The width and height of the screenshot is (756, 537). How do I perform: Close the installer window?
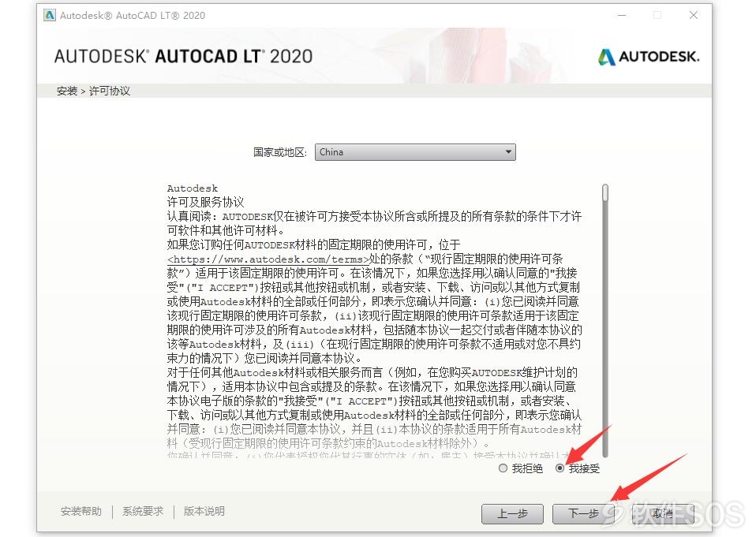(x=694, y=16)
